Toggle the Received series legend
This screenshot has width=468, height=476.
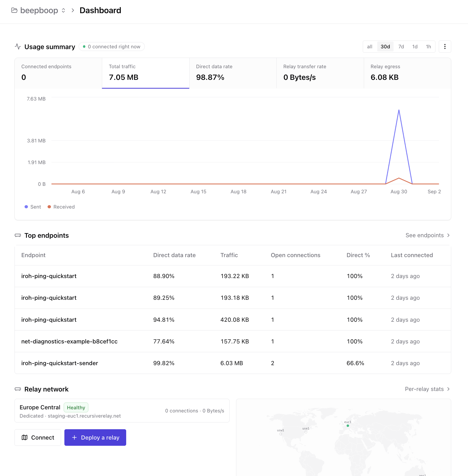coord(61,207)
